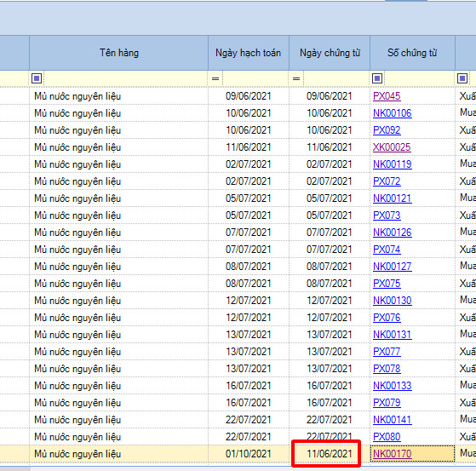Screen dimensions: 476x471
Task: Open voucher link XK00025
Action: coord(392,147)
